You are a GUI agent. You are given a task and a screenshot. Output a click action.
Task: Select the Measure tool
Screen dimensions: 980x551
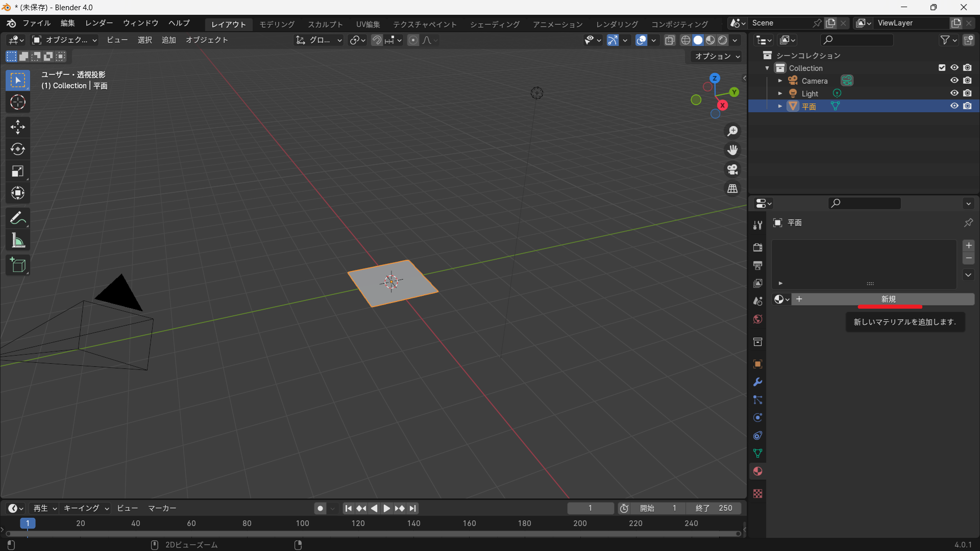coord(18,241)
